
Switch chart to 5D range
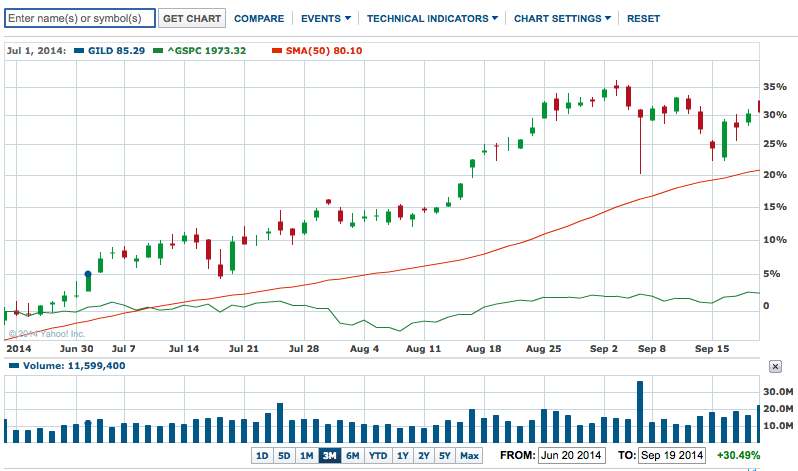pos(284,456)
